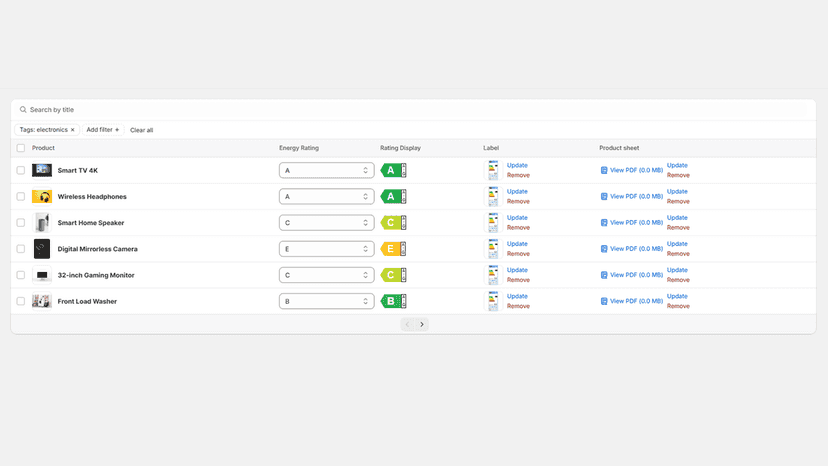Preview energy label image for Digital Mirrorless Camera
The width and height of the screenshot is (828, 466).
(493, 249)
